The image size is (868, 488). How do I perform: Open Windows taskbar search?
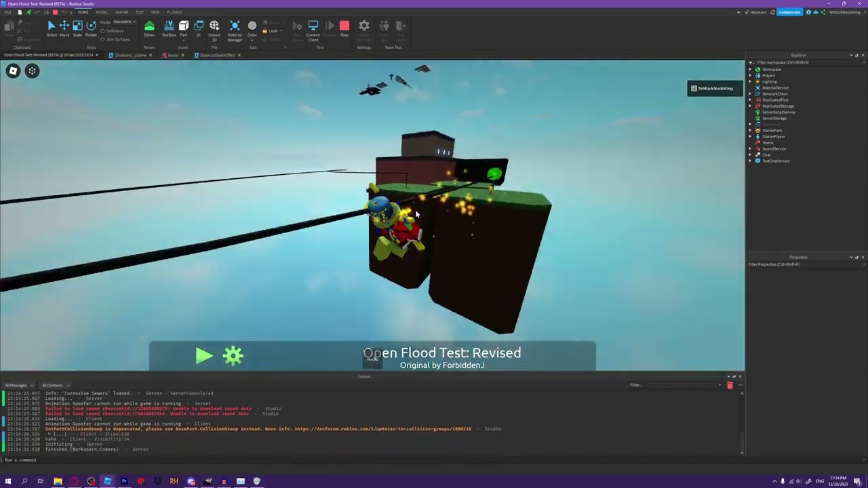24,481
